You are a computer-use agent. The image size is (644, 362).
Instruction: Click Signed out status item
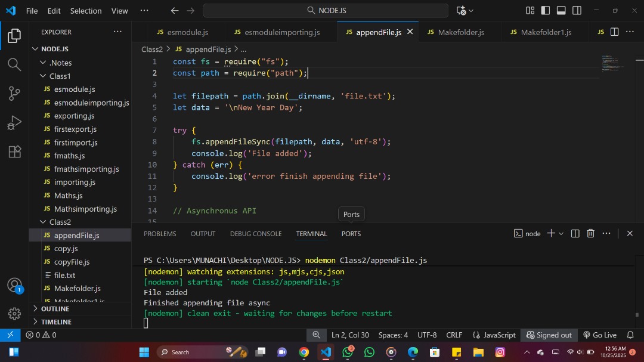[x=549, y=335]
